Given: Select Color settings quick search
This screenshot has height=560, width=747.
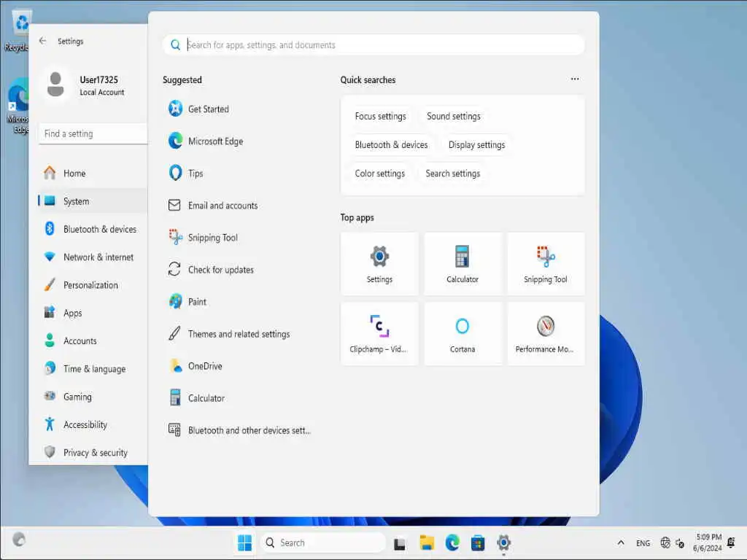Looking at the screenshot, I should (379, 174).
